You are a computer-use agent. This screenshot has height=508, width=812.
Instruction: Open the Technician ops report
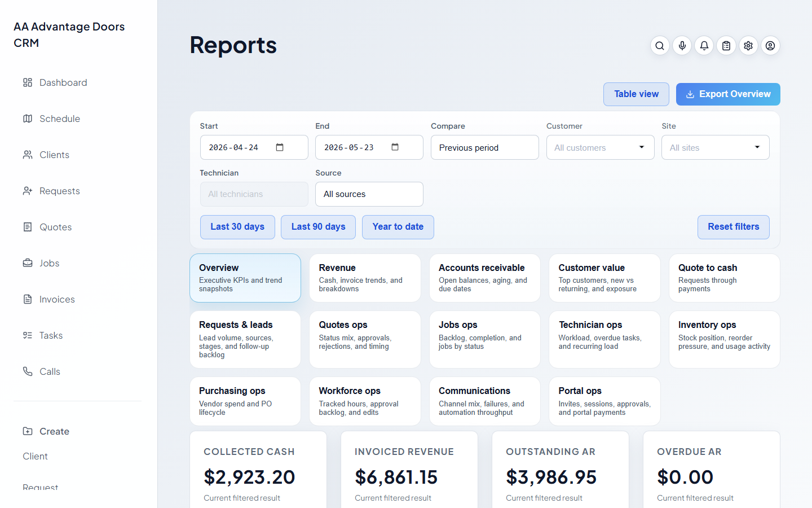(604, 339)
